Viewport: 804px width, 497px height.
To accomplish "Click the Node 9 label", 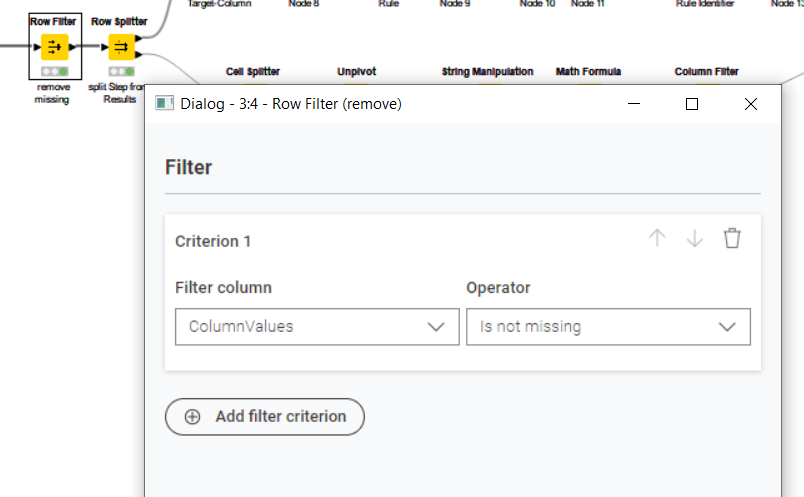I will pyautogui.click(x=455, y=4).
